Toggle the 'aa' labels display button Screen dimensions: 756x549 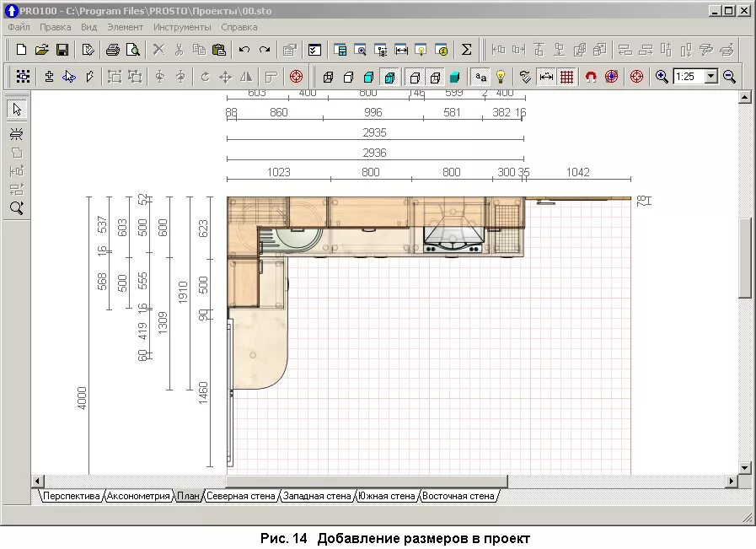click(480, 77)
